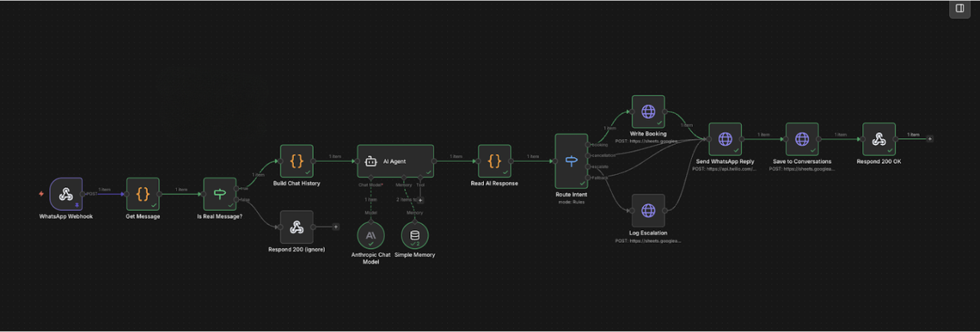Select the Log Escalation HTTP node
Screen dimensions: 980x332
pyautogui.click(x=648, y=210)
